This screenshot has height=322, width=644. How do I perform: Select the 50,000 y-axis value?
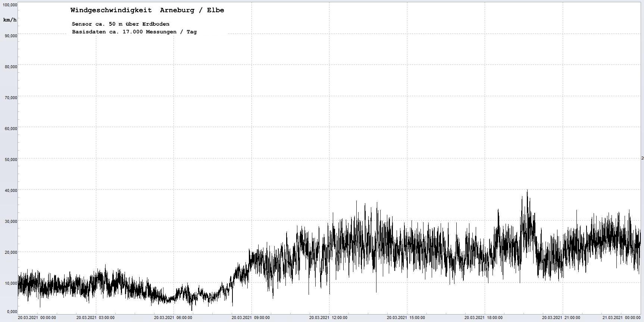[x=11, y=160]
